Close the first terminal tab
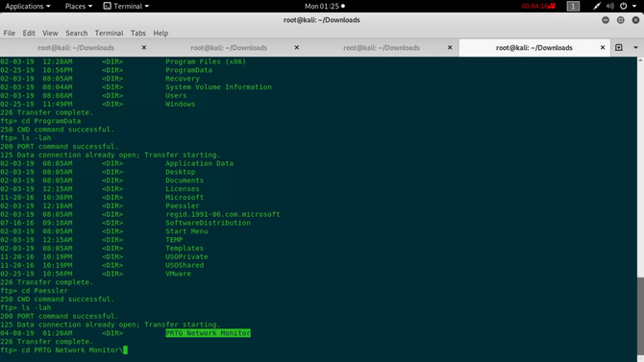 click(144, 48)
